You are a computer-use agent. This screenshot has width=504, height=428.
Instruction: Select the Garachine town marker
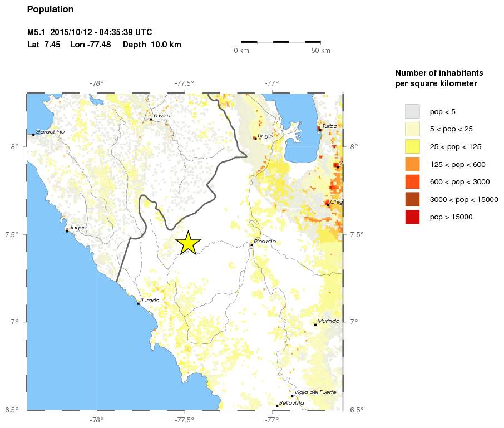34,135
